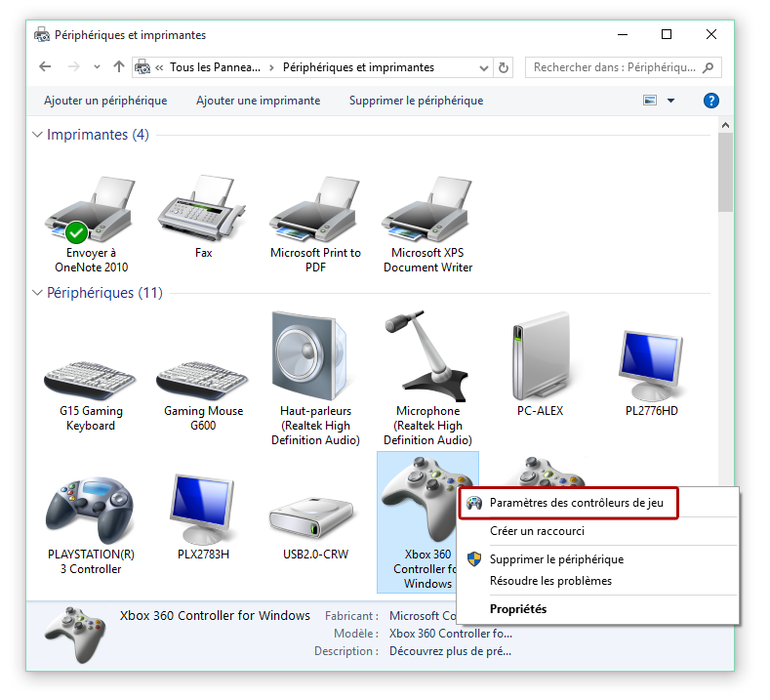Click the help question mark icon

click(710, 101)
